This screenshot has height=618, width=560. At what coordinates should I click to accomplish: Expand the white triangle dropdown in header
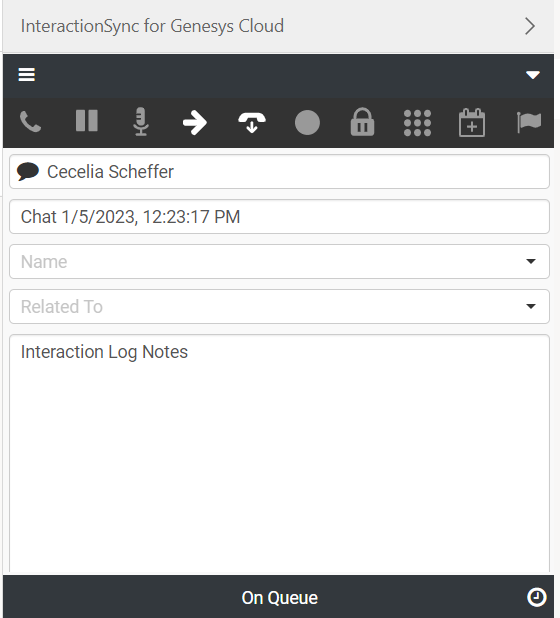[533, 75]
